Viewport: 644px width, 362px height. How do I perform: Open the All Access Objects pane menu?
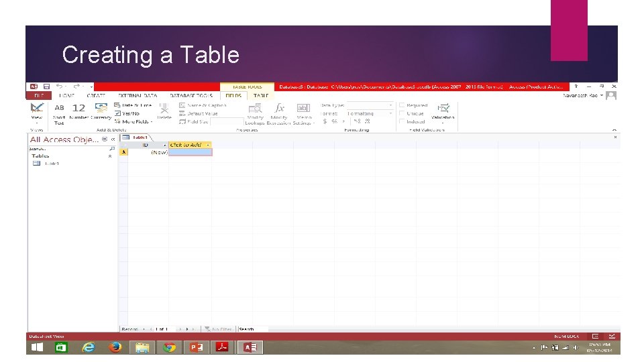105,139
